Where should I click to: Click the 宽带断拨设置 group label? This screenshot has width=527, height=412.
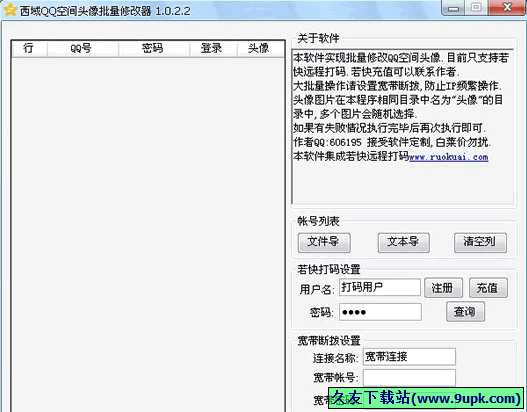coord(328,341)
